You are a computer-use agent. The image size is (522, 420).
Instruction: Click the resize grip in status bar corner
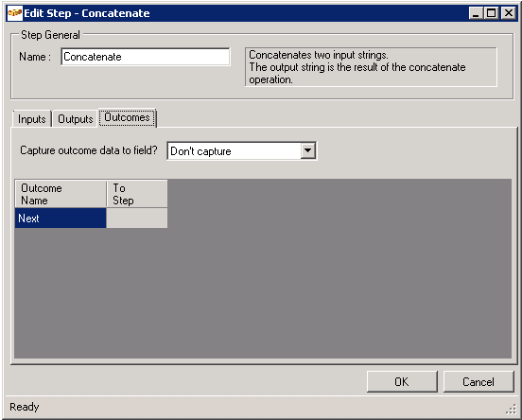pos(511,409)
